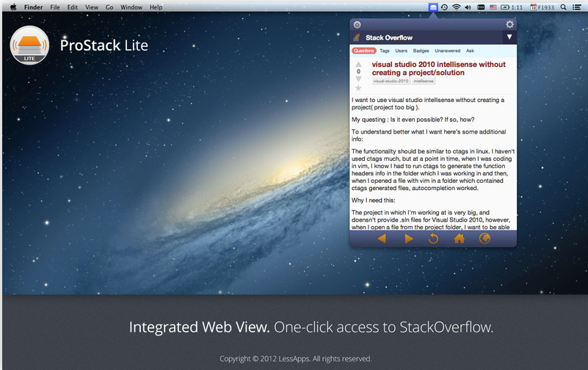The image size is (588, 370).
Task: Click the ProStack Lite logo
Action: (29, 45)
